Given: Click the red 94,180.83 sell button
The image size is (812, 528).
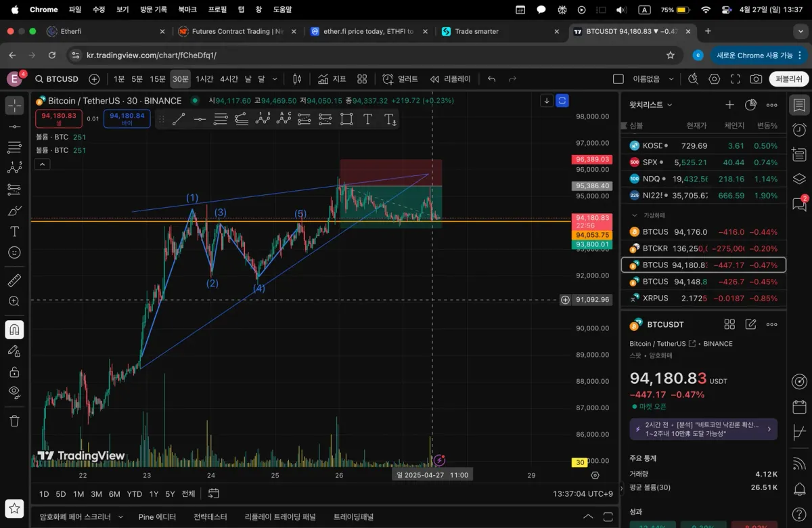Looking at the screenshot, I should 60,119.
